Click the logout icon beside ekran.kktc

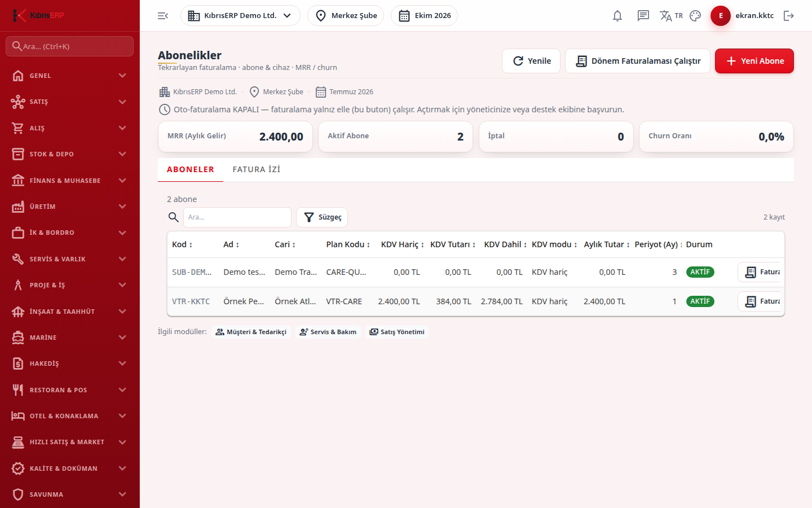789,16
